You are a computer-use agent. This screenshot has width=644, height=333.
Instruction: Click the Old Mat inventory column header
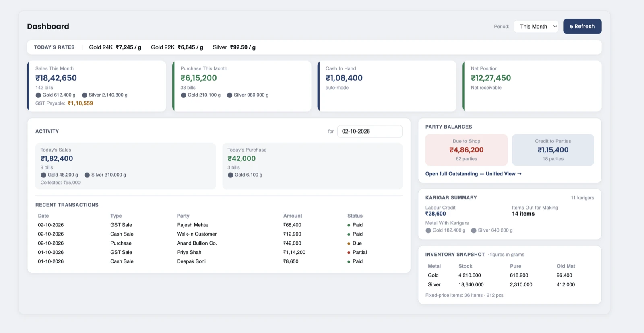(566, 266)
